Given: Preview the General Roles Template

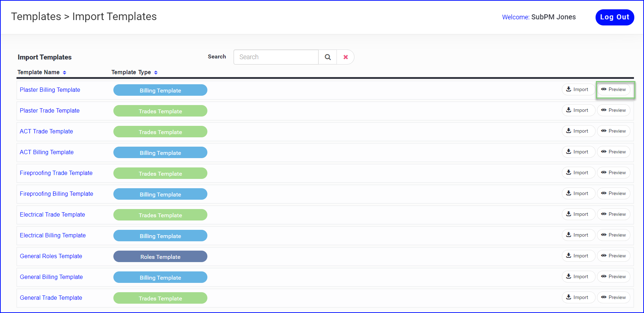Looking at the screenshot, I should 614,256.
